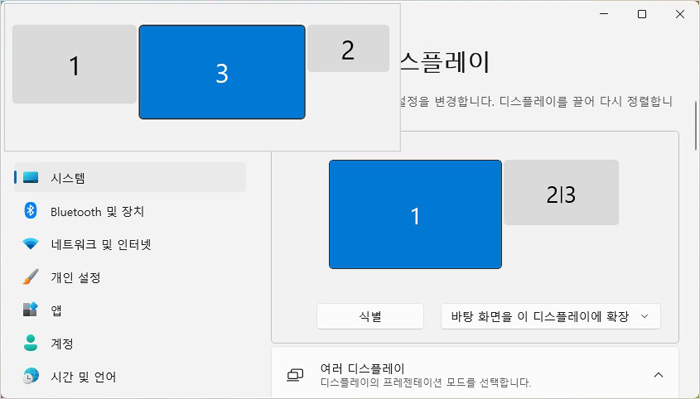Select the 시스템 monitor icon in sidebar
This screenshot has height=399, width=700.
[x=30, y=178]
